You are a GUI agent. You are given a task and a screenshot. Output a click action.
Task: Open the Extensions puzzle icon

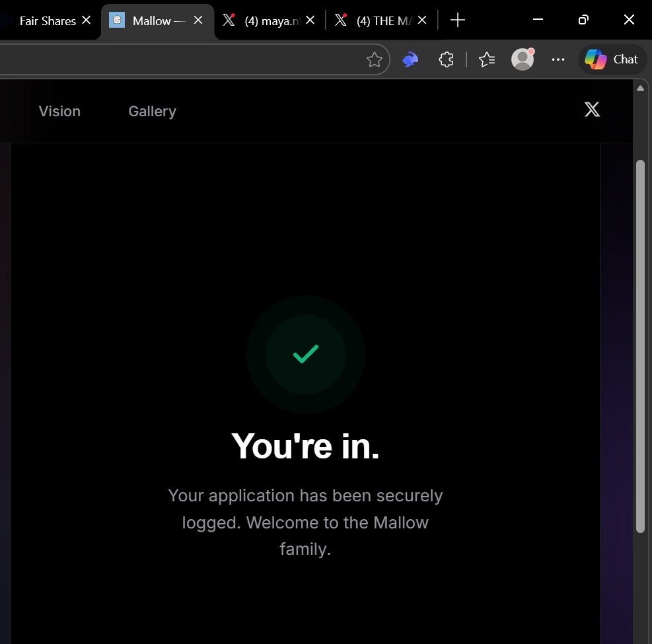coord(446,59)
